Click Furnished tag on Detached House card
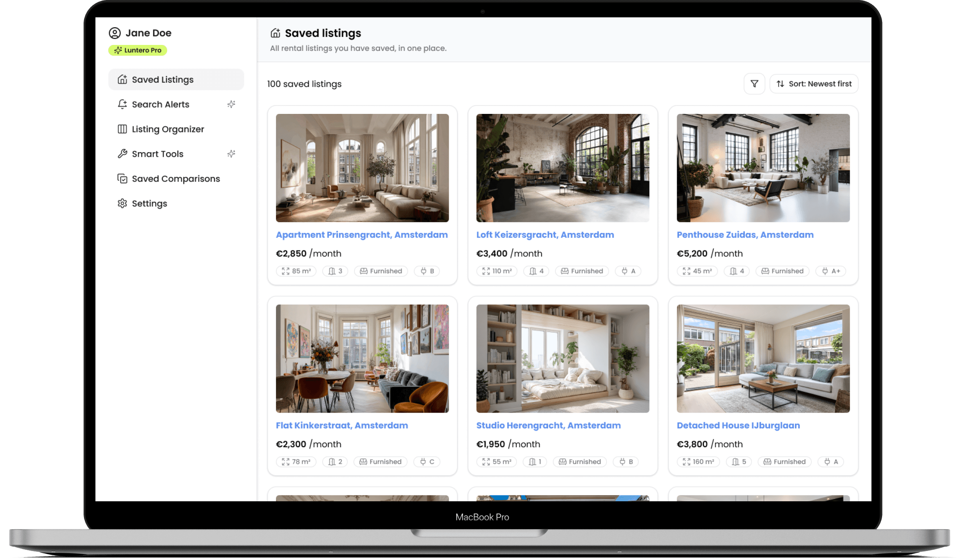The height and width of the screenshot is (560, 959). coord(784,462)
